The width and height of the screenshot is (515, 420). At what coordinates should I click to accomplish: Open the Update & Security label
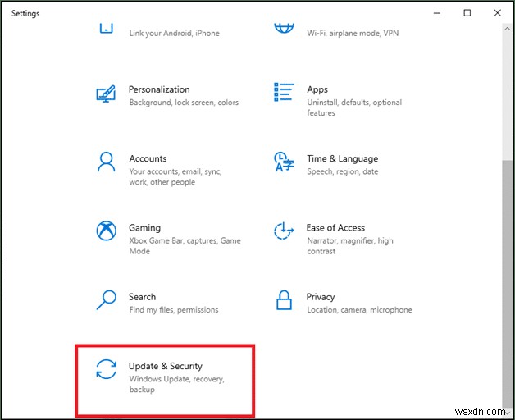tap(166, 366)
